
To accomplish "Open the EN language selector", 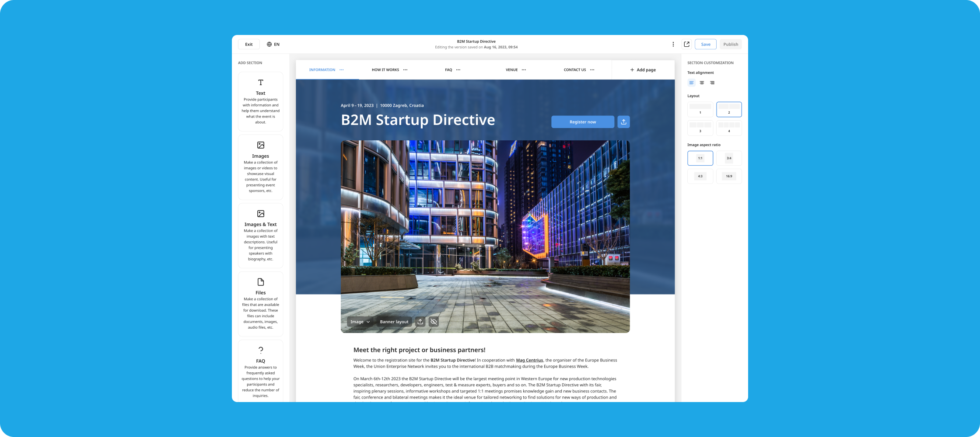I will pos(273,44).
